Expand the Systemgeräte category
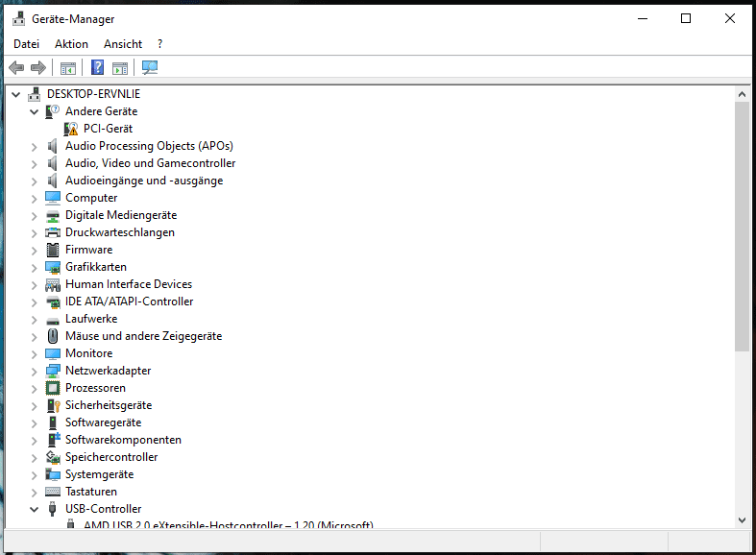The image size is (756, 555). [x=34, y=475]
